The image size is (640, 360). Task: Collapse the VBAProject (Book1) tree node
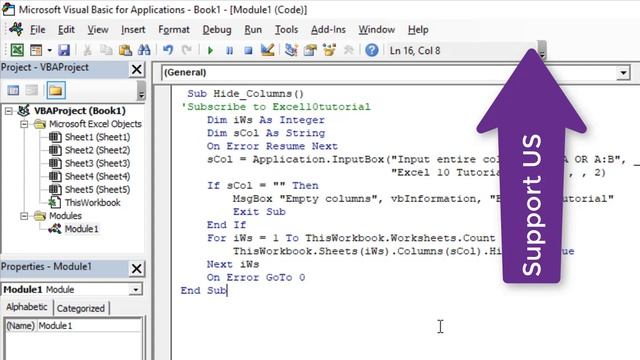9,111
